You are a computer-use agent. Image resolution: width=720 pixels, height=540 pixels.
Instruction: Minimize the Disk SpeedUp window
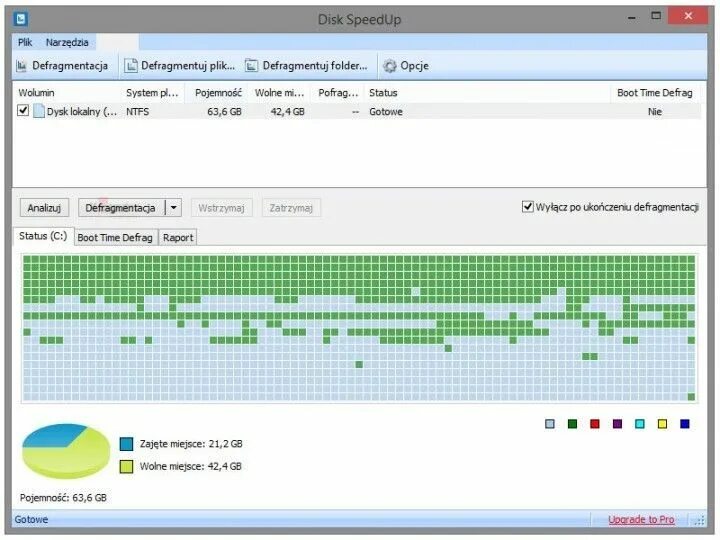pyautogui.click(x=632, y=17)
